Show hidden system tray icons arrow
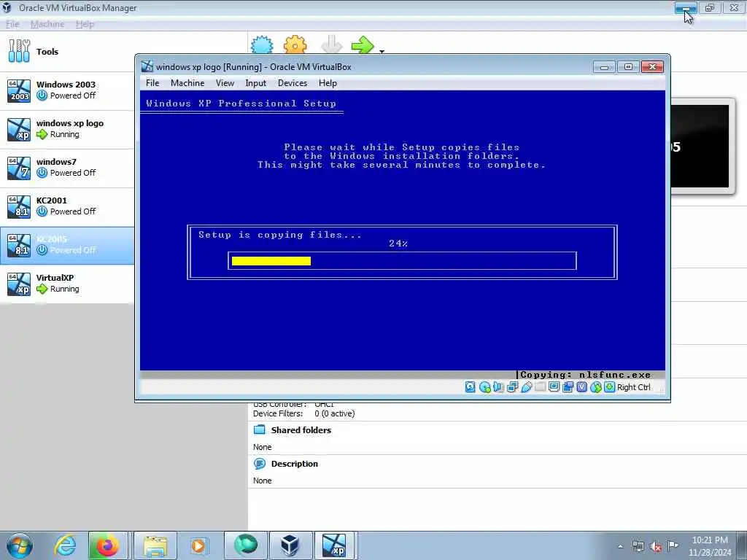Screen dimensions: 747x560 pos(620,547)
